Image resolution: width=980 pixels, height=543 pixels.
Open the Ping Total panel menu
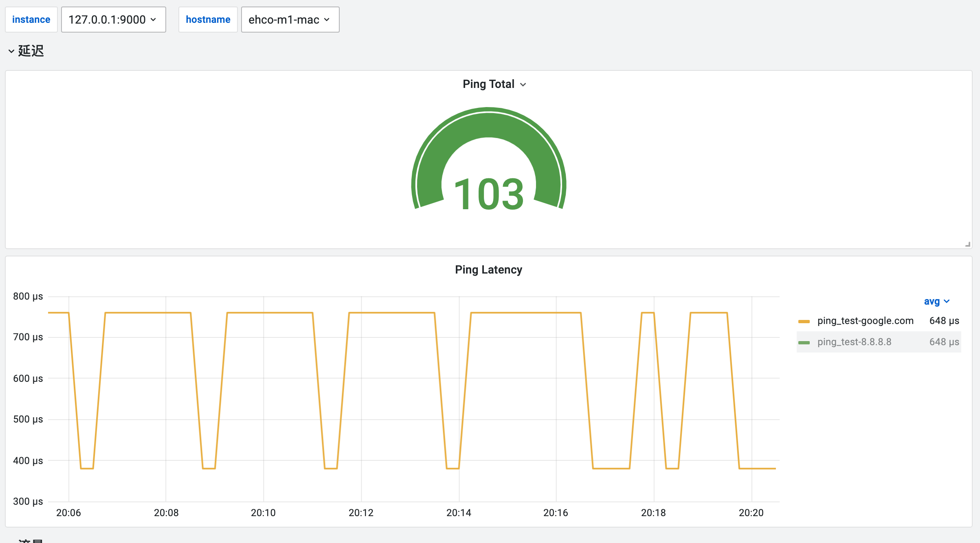tap(488, 84)
